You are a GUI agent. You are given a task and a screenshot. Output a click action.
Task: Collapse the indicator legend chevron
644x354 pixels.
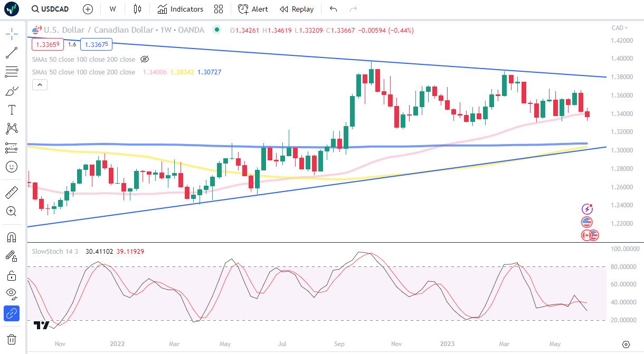pos(40,84)
